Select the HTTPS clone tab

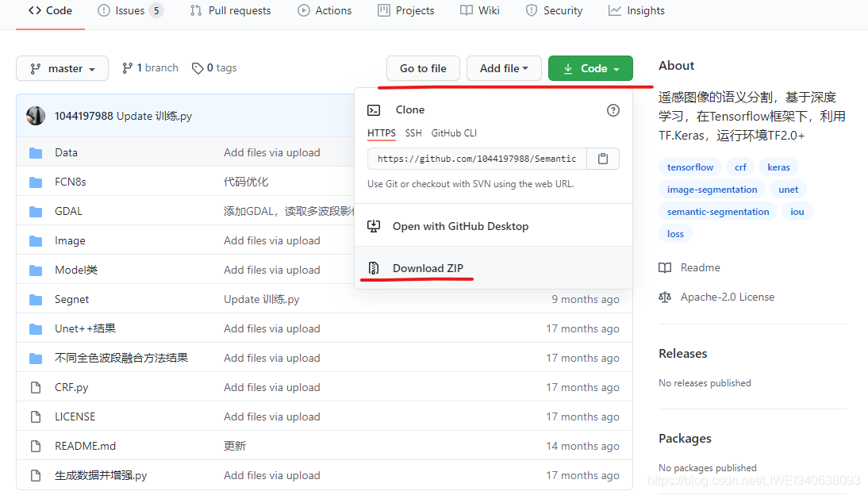pos(382,133)
